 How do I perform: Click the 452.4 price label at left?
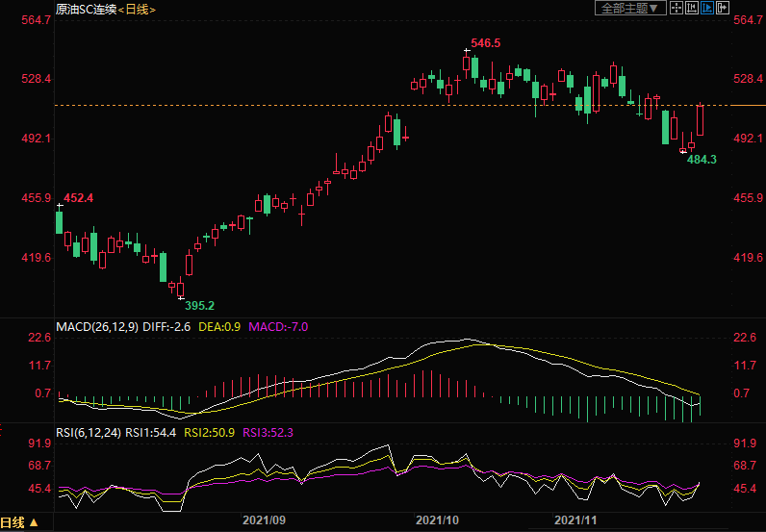(x=79, y=198)
